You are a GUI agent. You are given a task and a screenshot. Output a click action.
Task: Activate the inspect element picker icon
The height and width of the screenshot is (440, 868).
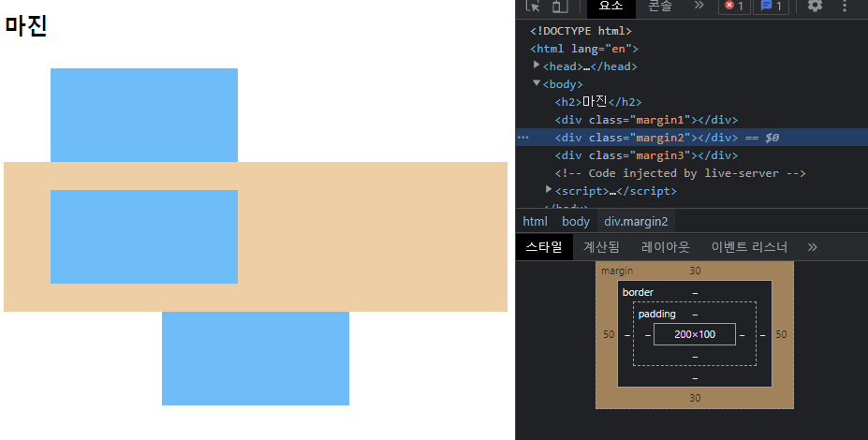point(533,6)
